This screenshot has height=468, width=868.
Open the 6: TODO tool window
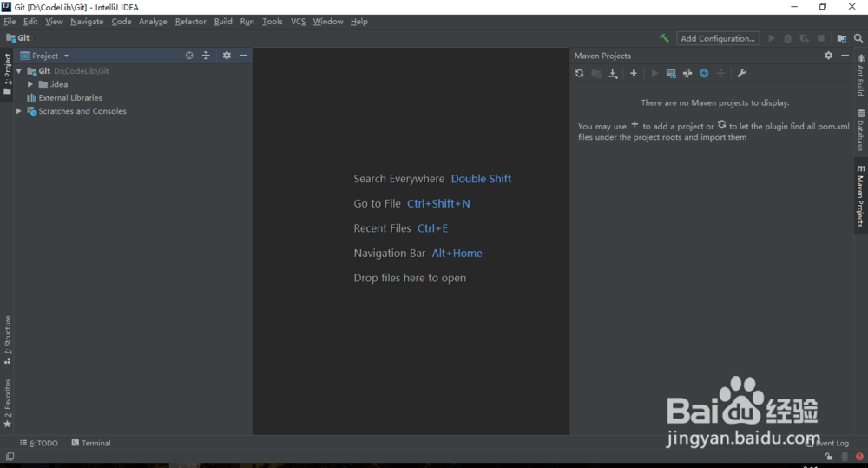39,443
